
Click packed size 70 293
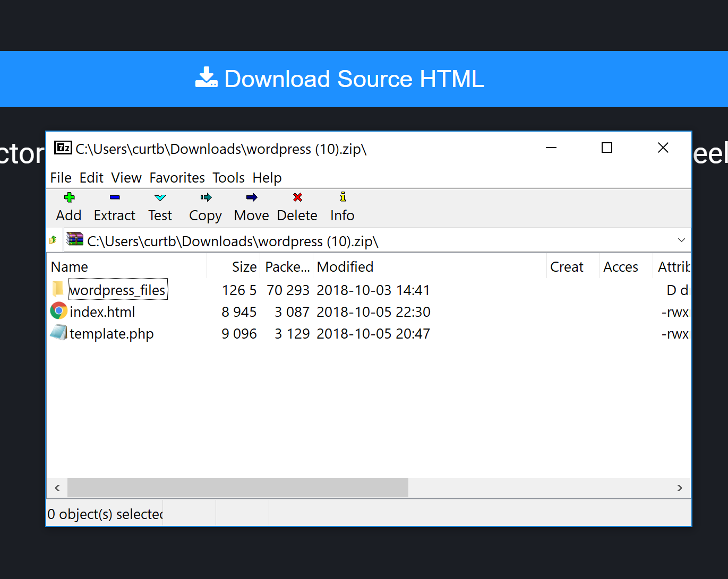(288, 290)
